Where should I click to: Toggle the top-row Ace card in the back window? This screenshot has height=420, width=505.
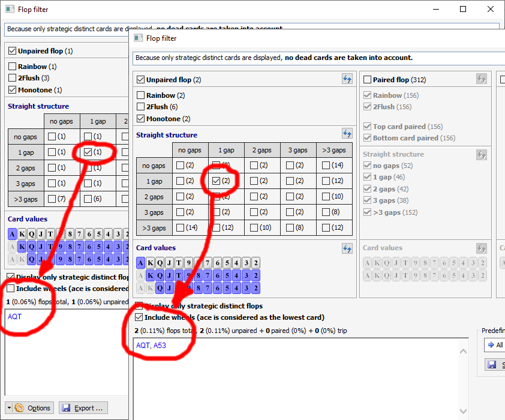pos(12,234)
